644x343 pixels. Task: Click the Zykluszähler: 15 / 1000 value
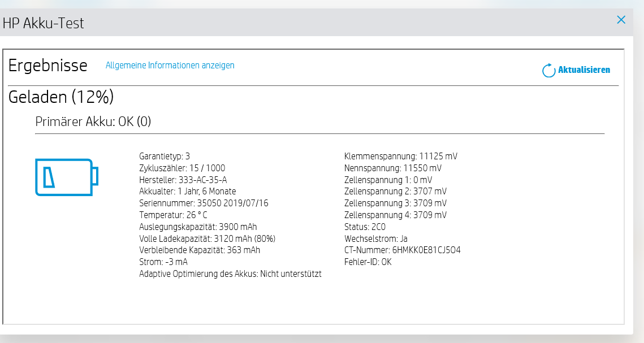pos(181,168)
